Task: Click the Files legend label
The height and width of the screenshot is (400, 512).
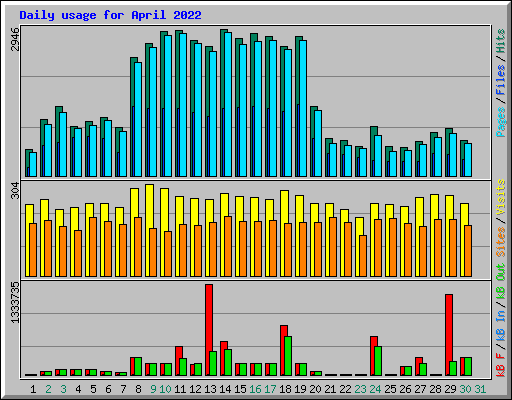Action: pyautogui.click(x=501, y=80)
